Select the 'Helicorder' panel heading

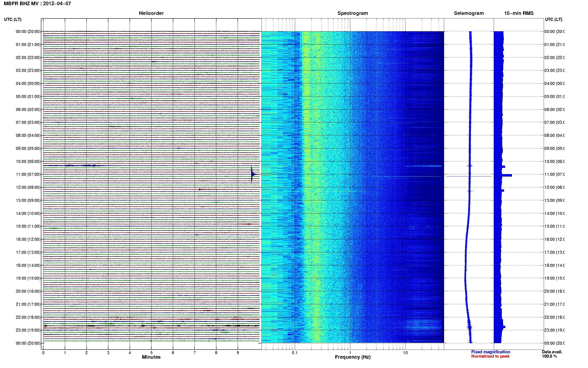pos(151,13)
